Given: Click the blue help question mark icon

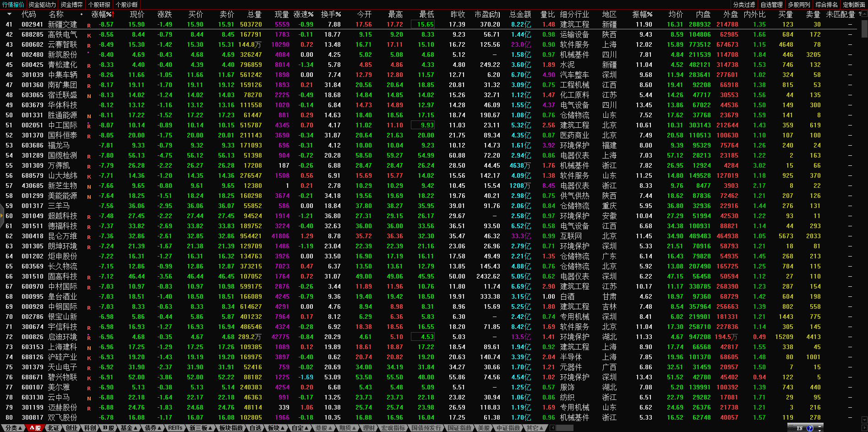Looking at the screenshot, I should [810, 428].
